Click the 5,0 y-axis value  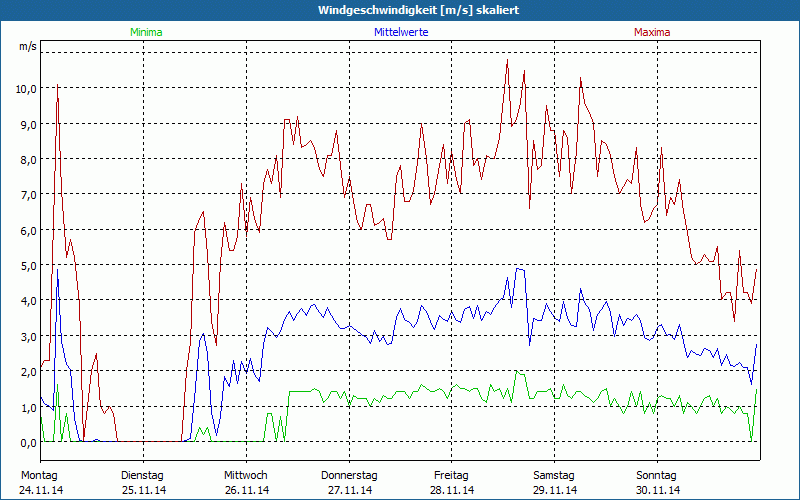tap(29, 266)
